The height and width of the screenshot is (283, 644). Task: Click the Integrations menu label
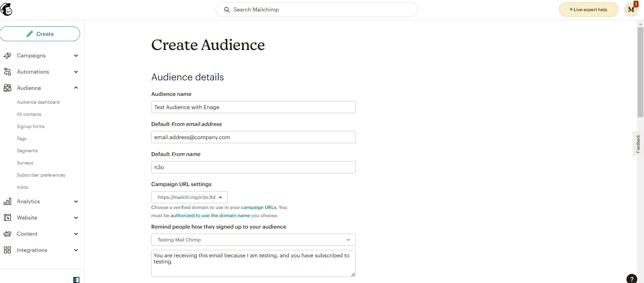coord(32,250)
